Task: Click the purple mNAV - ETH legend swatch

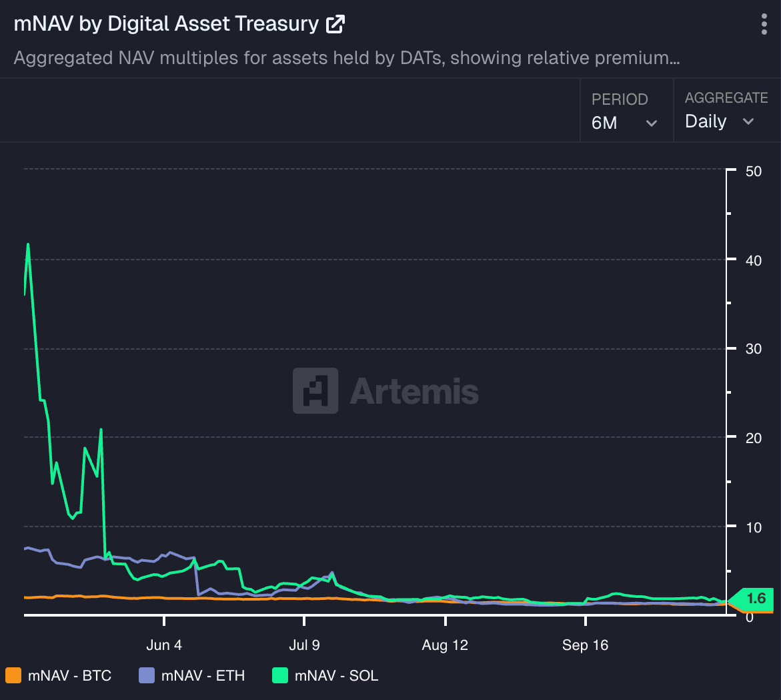Action: click(145, 675)
